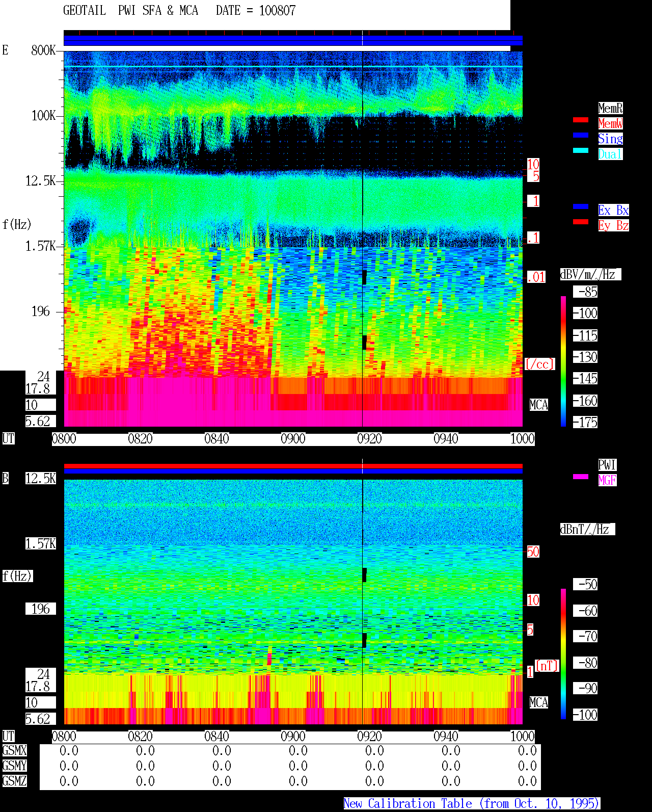
Task: Click the 0840 time marker on the lower UT axis
Action: [x=216, y=737]
